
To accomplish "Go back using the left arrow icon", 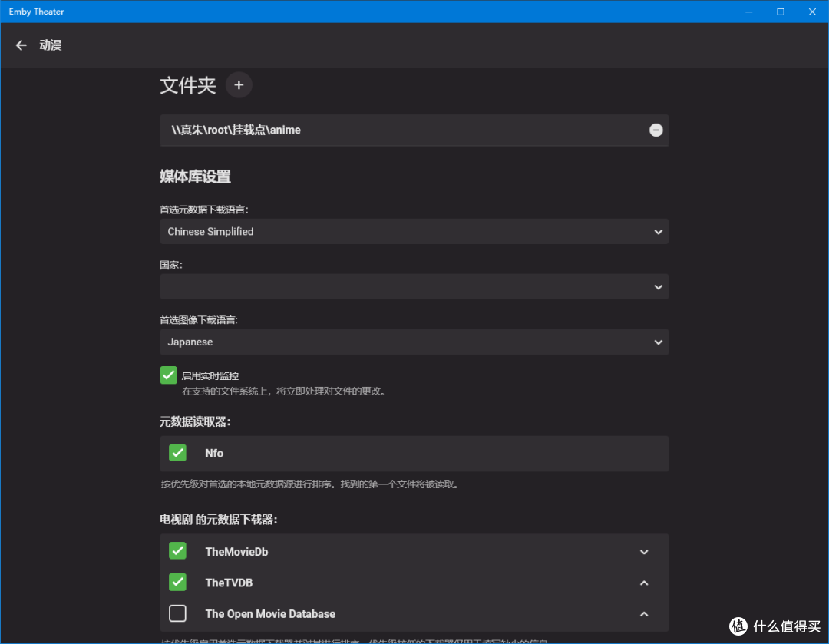I will 21,45.
